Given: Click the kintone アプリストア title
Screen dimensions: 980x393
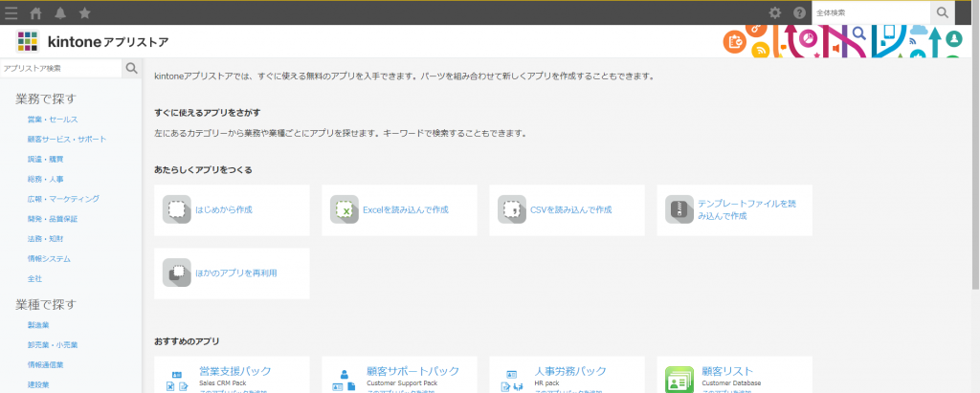Looking at the screenshot, I should tap(108, 42).
